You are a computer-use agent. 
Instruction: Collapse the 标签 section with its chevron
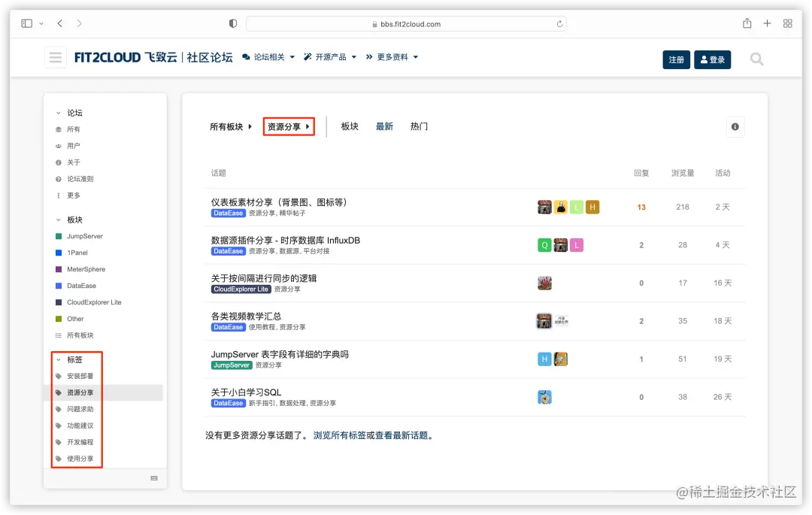click(x=58, y=359)
